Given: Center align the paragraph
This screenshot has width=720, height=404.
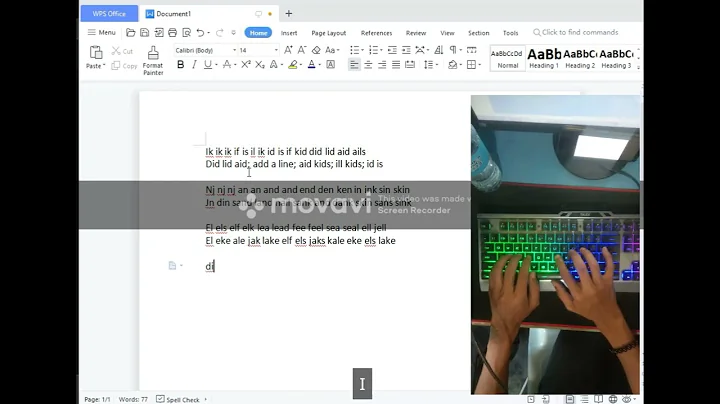Looking at the screenshot, I should (x=368, y=65).
